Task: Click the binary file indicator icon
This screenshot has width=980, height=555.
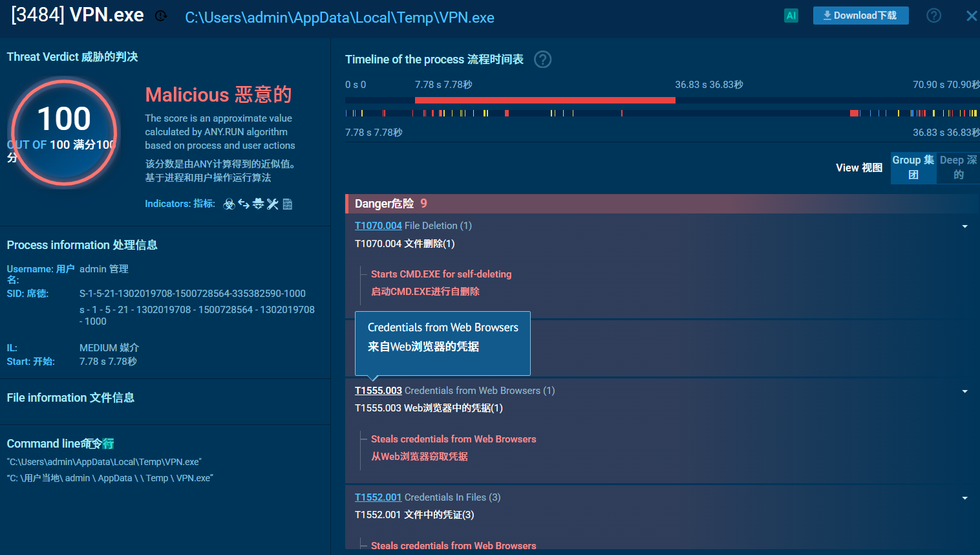Action: pyautogui.click(x=288, y=204)
